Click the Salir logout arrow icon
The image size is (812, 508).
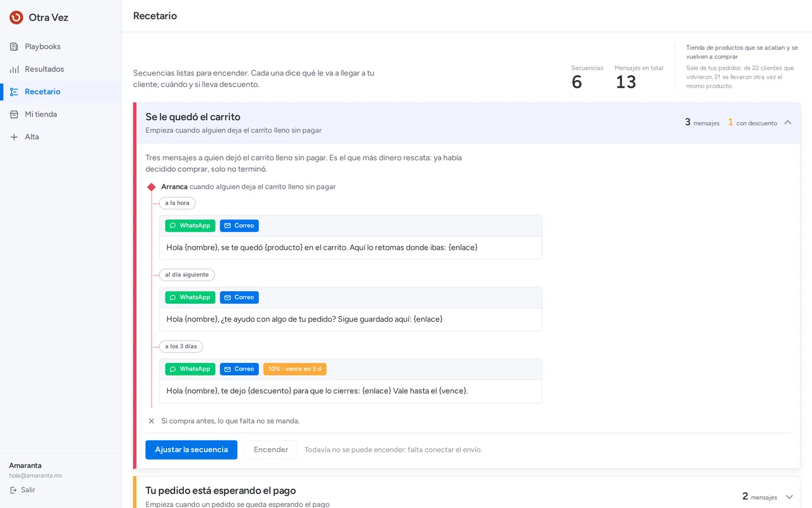(13, 490)
